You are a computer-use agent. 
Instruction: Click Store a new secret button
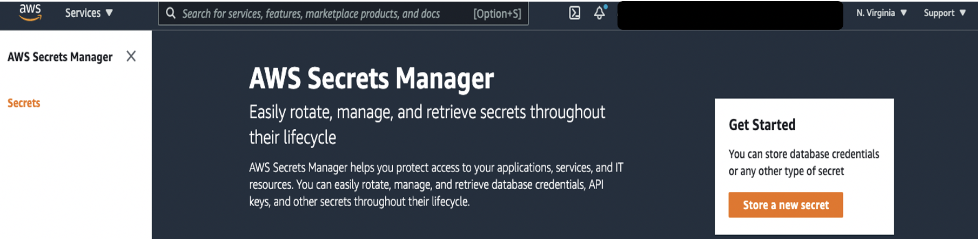[x=786, y=205]
